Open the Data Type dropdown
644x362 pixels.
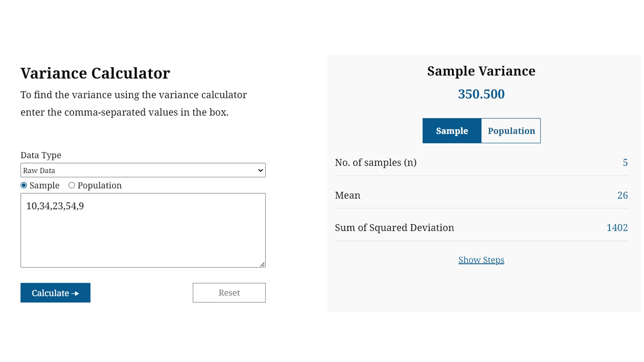(143, 170)
